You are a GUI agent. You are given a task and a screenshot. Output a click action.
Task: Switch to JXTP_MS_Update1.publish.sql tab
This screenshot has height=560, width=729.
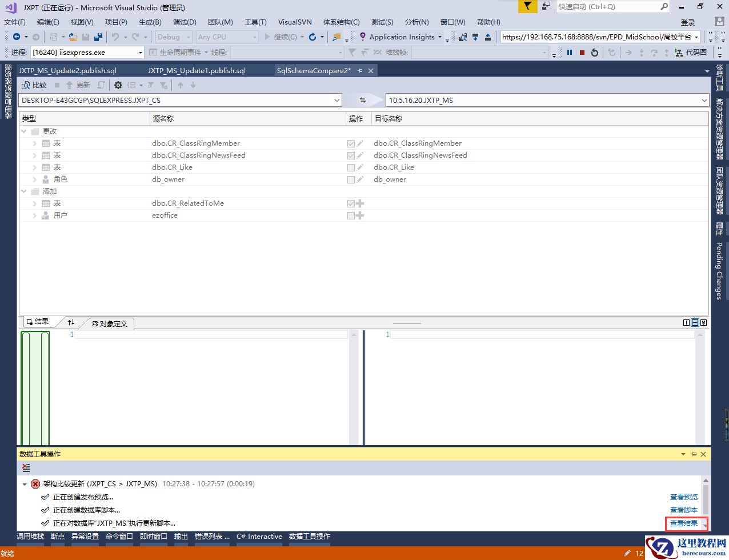pyautogui.click(x=197, y=71)
